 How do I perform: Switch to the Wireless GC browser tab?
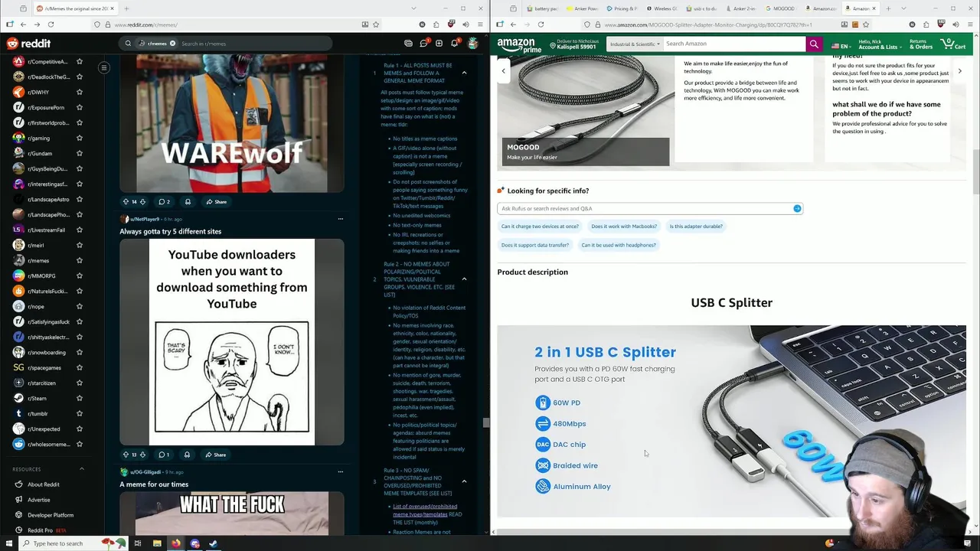point(664,8)
